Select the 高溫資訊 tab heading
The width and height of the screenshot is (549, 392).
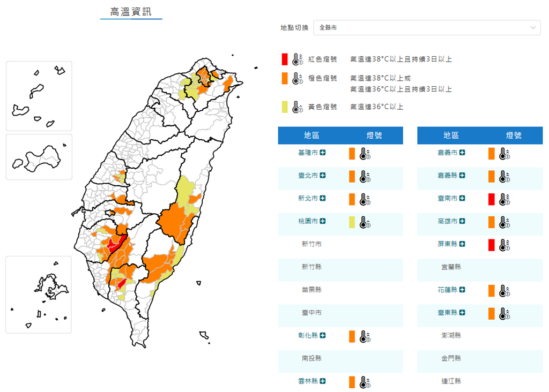(131, 12)
